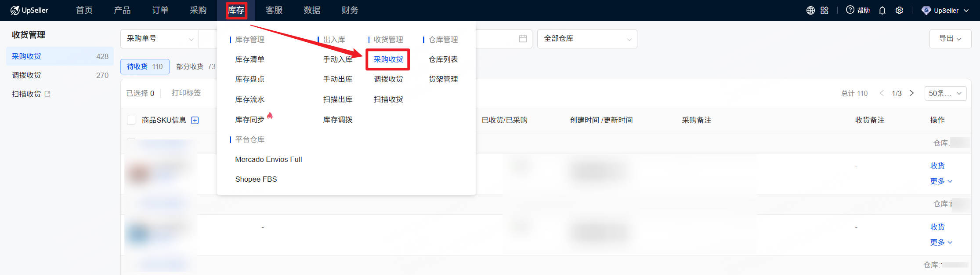Viewport: 980px width, 275px height.
Task: Open 财务 in top menu
Action: tap(350, 10)
